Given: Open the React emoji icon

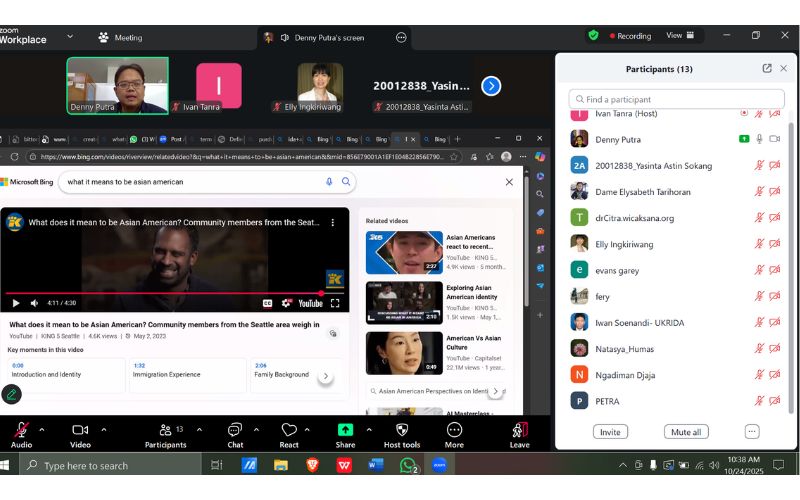Looking at the screenshot, I should [289, 430].
